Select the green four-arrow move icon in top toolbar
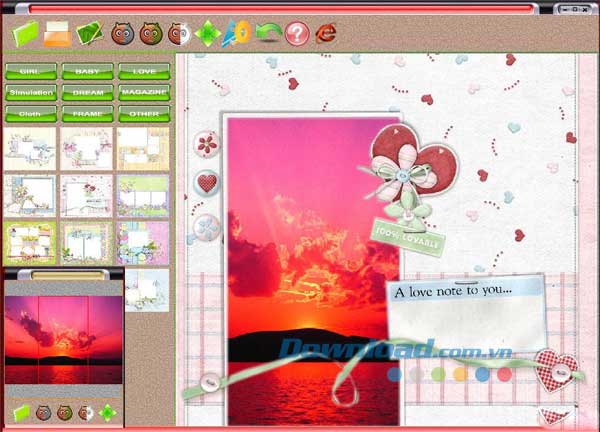This screenshot has height=432, width=600. point(208,33)
